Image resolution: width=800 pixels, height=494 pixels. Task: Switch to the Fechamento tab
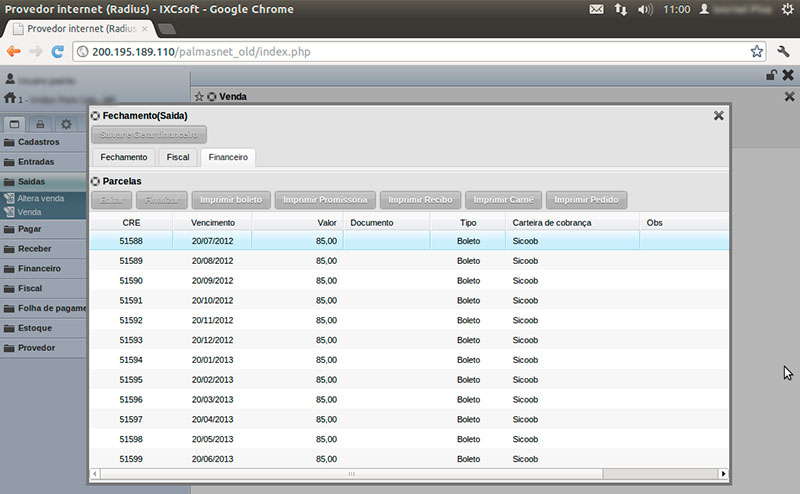point(123,157)
